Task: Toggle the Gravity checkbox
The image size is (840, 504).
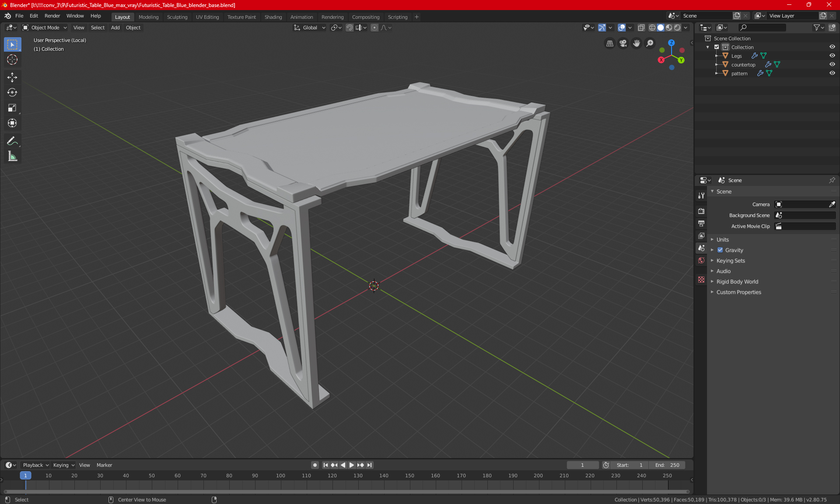Action: (720, 250)
